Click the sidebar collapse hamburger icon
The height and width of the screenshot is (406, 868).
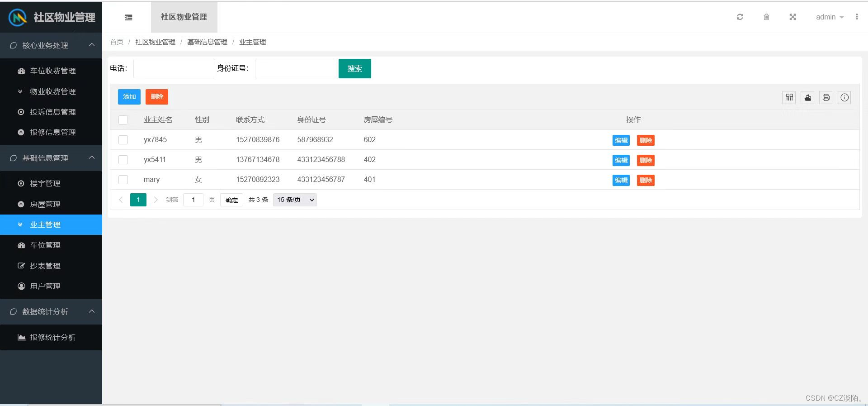tap(128, 17)
